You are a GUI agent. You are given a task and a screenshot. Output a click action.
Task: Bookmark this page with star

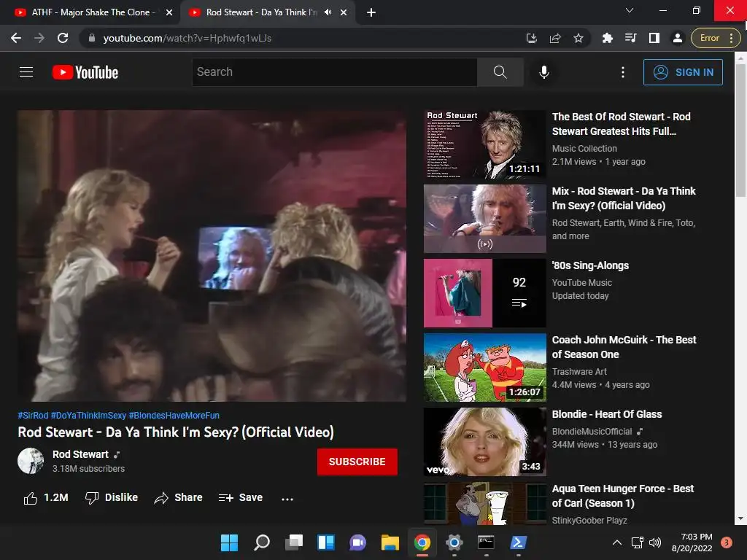point(578,38)
